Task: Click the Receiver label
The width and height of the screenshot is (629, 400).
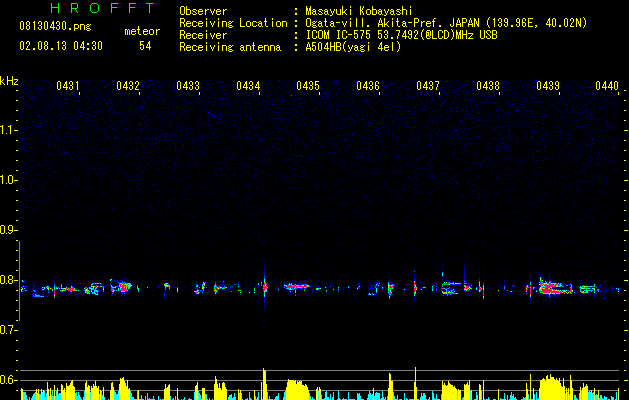Action: (203, 35)
